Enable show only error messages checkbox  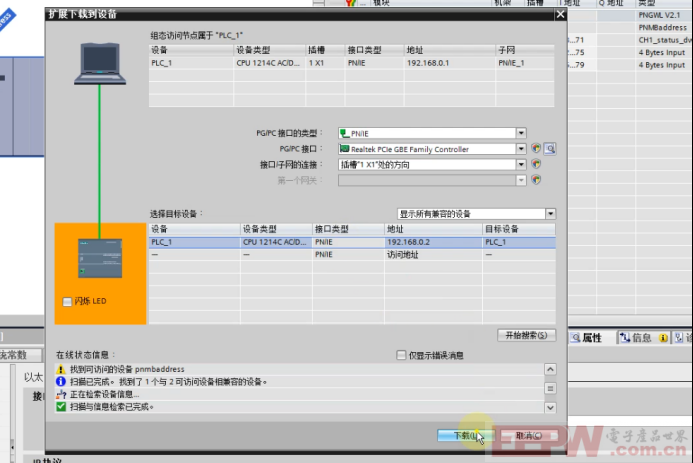click(x=401, y=355)
